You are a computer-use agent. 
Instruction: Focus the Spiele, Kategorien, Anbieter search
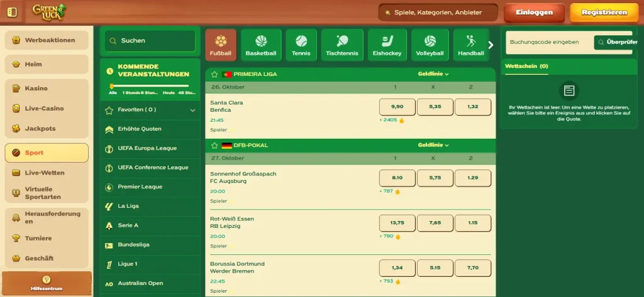(438, 13)
